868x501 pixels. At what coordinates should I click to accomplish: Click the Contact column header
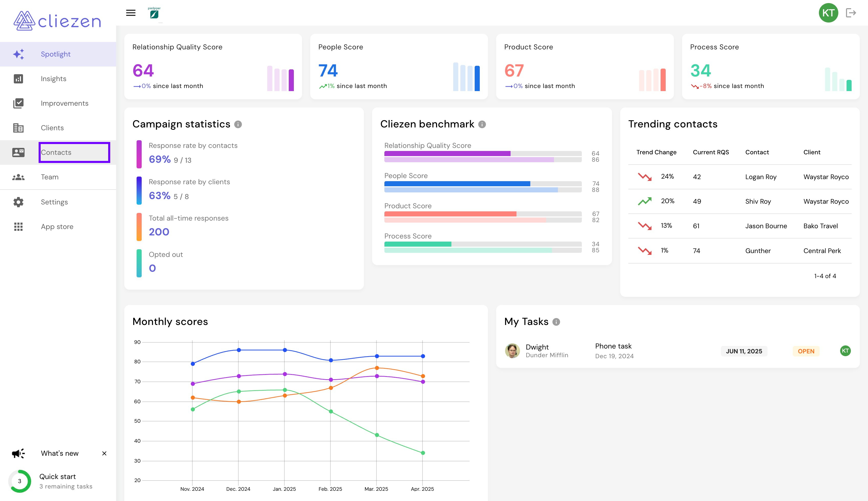tap(757, 152)
